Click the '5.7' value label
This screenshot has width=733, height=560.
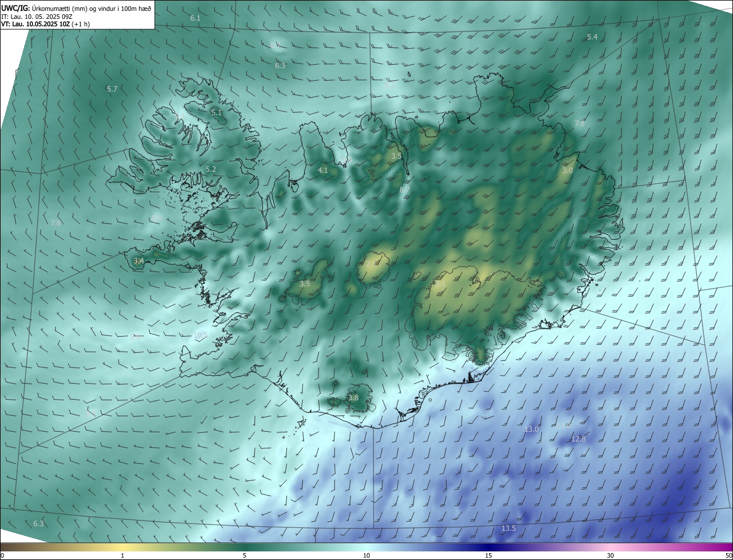(x=112, y=89)
